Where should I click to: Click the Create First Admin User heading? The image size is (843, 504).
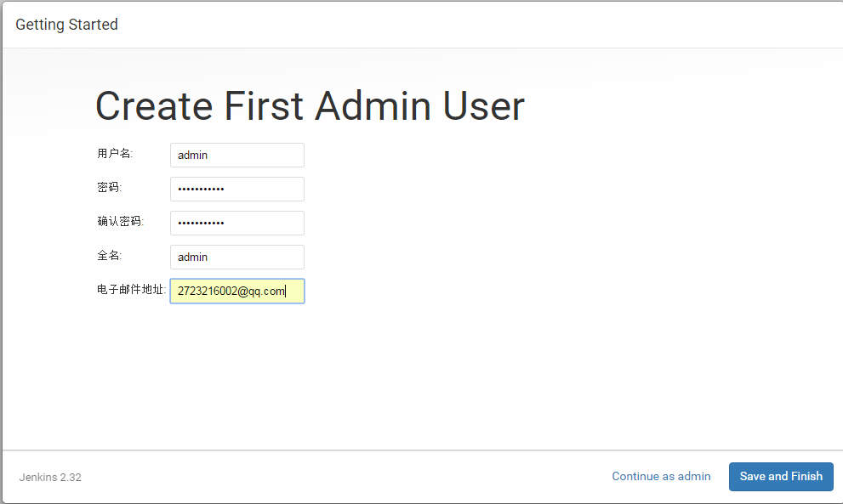(310, 106)
